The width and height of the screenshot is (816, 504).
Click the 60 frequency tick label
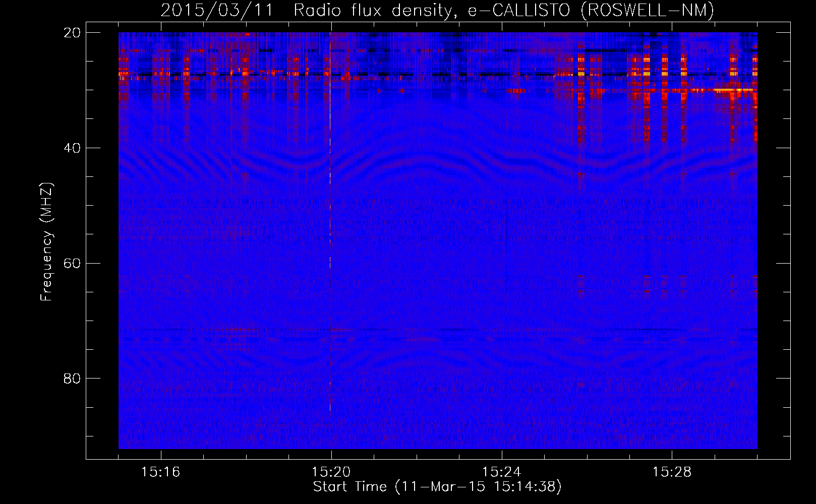coord(73,264)
